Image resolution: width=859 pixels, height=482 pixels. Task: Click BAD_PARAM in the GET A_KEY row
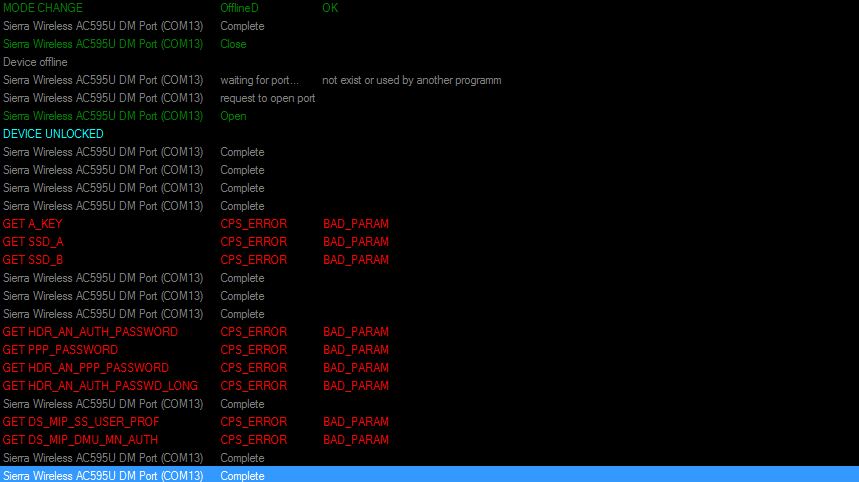(356, 223)
